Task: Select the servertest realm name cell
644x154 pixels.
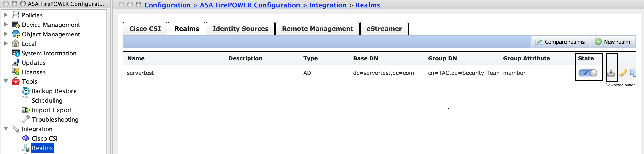Action: coord(140,73)
